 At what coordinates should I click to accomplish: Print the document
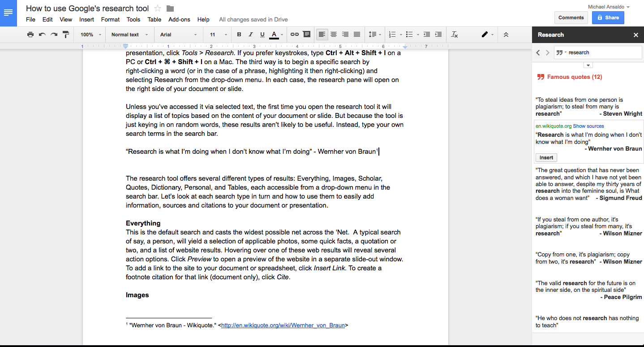pyautogui.click(x=30, y=35)
